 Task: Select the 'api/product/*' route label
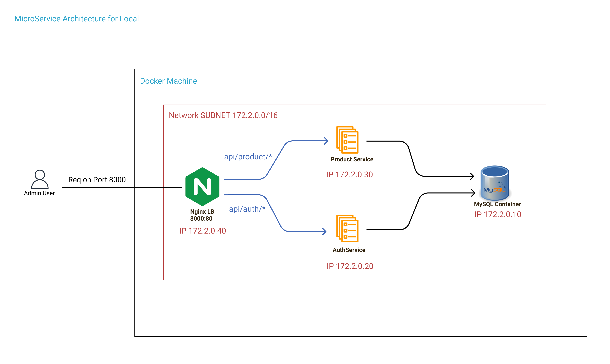click(x=248, y=157)
